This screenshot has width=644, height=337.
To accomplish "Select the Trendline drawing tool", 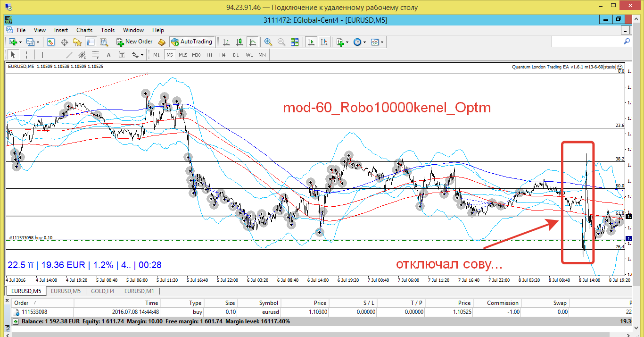I will coord(69,55).
